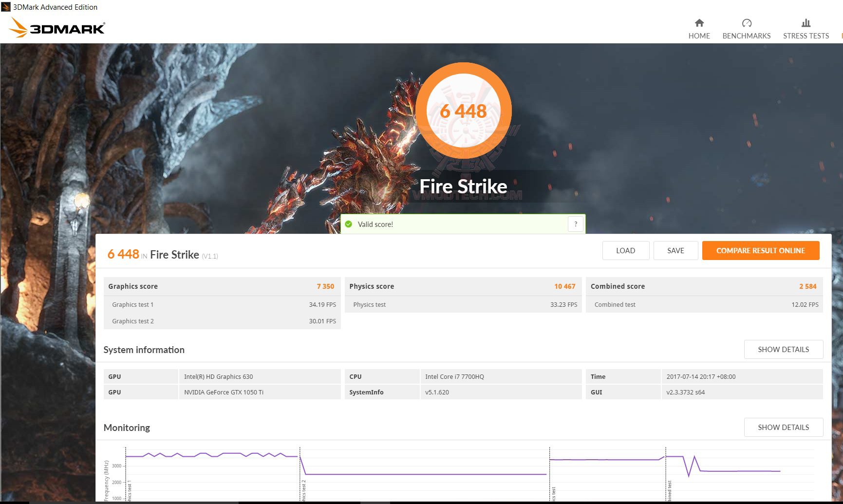Click Combined test result 12.02 FPS
843x504 pixels.
[x=805, y=304]
